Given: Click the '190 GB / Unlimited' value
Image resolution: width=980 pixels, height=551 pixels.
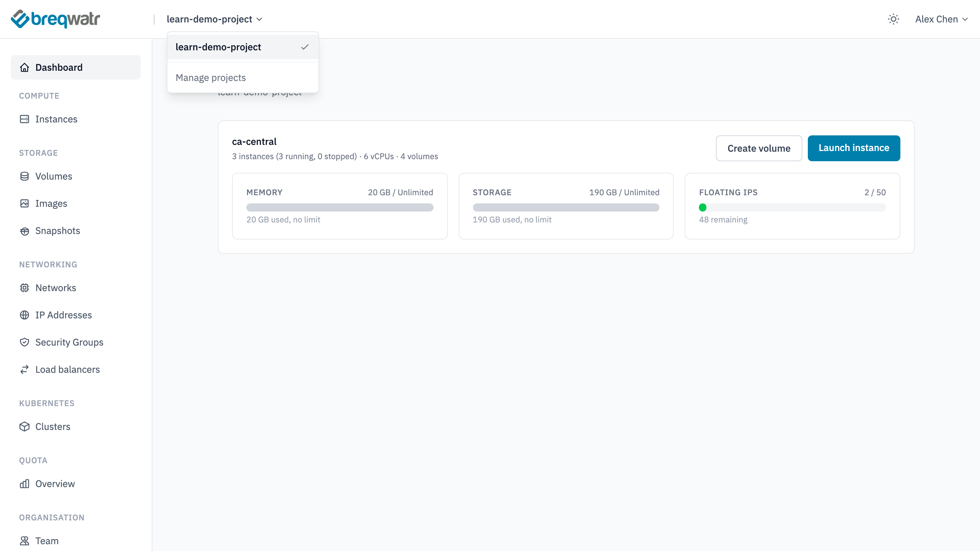Looking at the screenshot, I should (x=624, y=193).
